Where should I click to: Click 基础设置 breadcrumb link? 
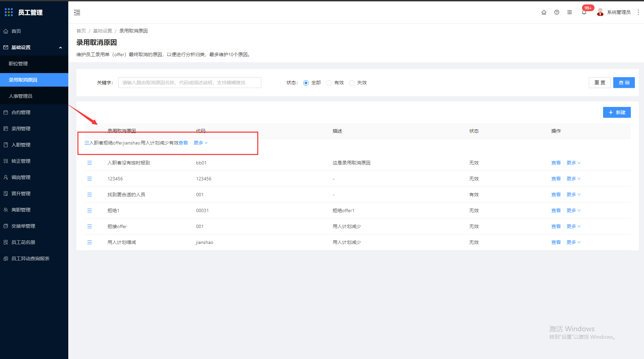[x=102, y=31]
